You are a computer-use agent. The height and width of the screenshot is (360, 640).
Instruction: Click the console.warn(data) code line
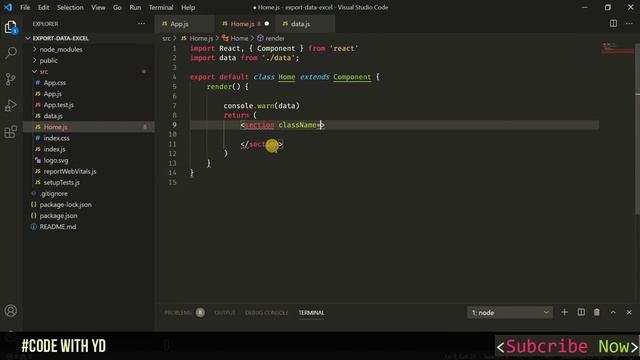coord(261,106)
